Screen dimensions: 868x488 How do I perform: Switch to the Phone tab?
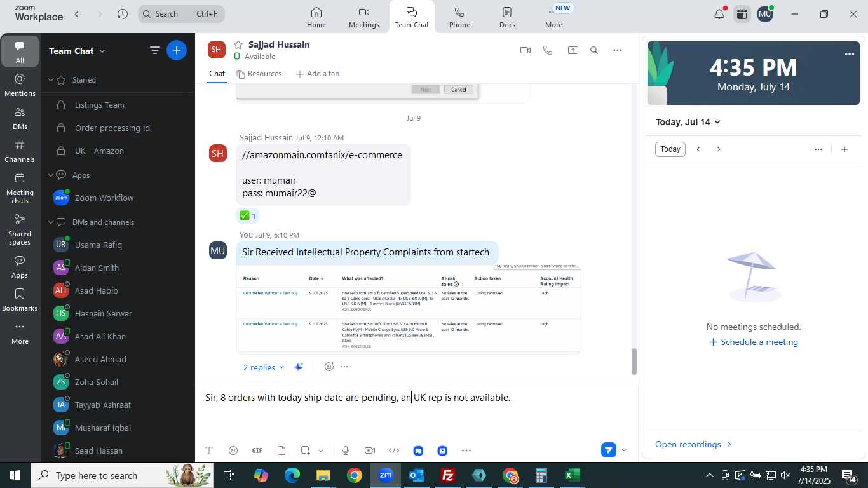[459, 17]
